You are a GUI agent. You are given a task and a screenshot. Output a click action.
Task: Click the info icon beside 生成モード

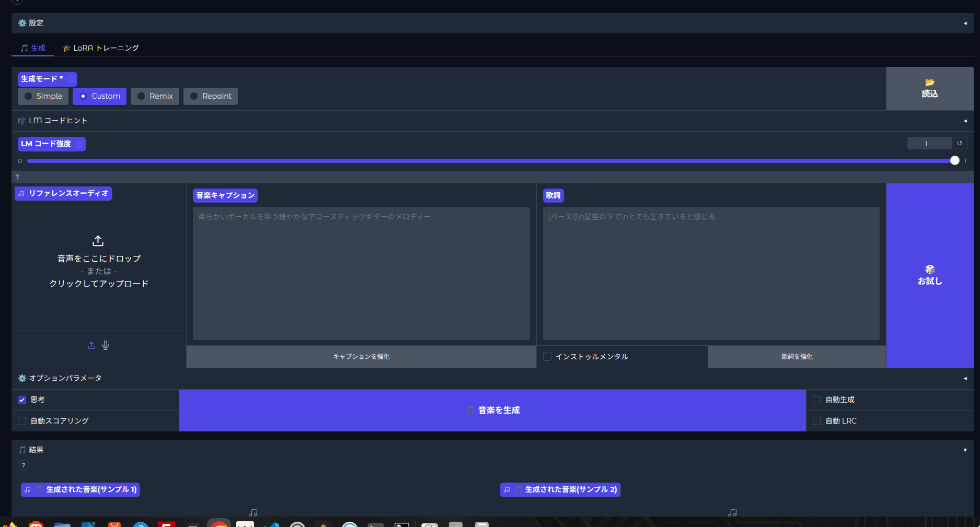(71, 79)
